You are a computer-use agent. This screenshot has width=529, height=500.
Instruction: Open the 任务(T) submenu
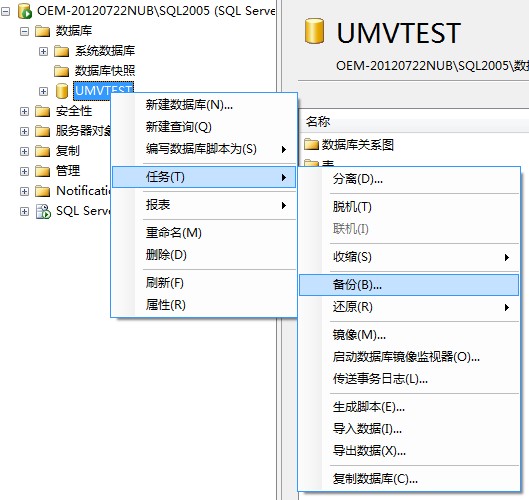point(204,177)
